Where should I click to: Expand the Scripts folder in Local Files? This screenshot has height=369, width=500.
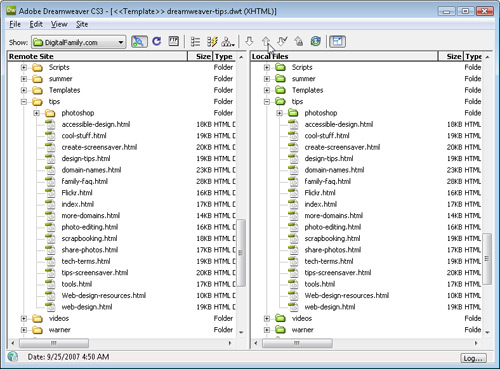pos(267,68)
